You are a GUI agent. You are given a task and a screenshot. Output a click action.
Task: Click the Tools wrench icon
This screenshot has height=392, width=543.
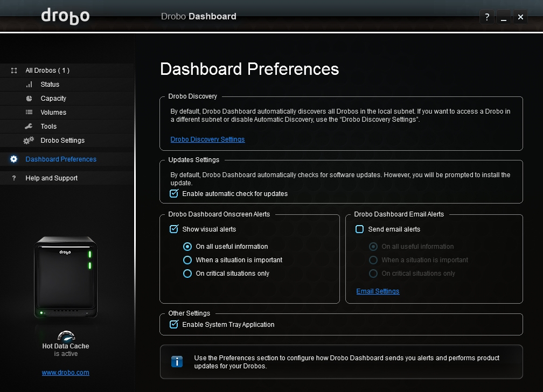[x=29, y=127]
